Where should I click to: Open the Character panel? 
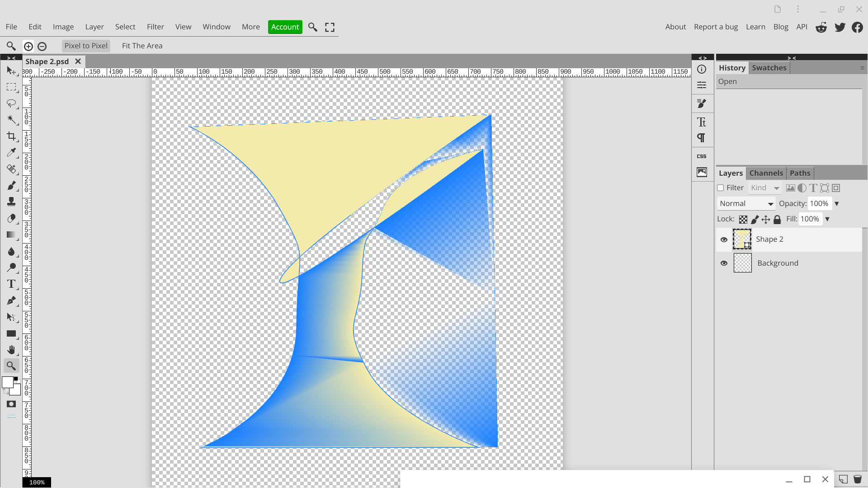coord(702,121)
